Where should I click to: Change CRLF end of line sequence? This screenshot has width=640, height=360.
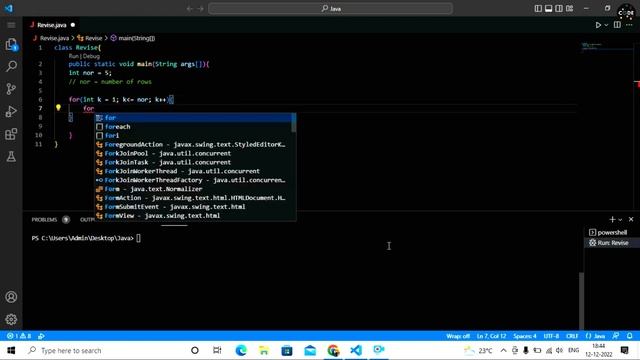point(572,336)
